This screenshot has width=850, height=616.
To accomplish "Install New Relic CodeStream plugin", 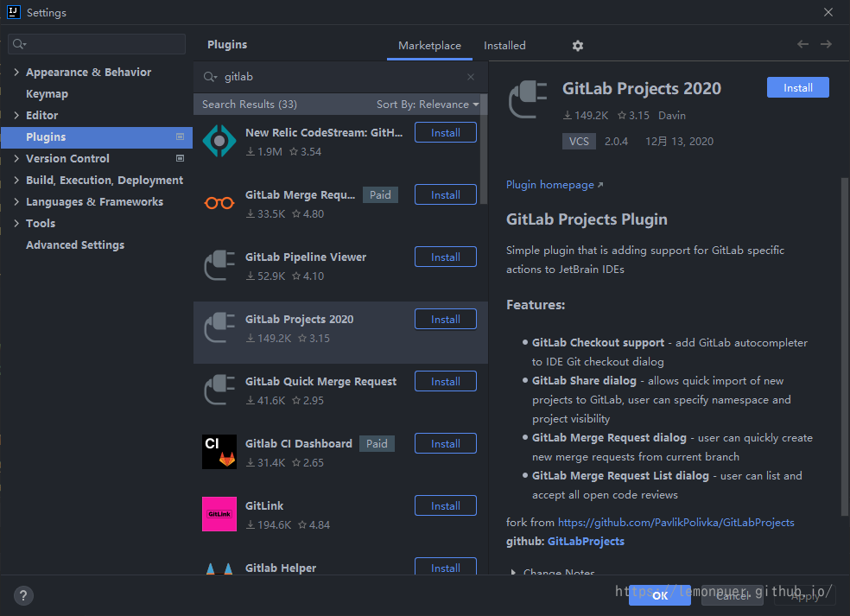I will pyautogui.click(x=446, y=133).
